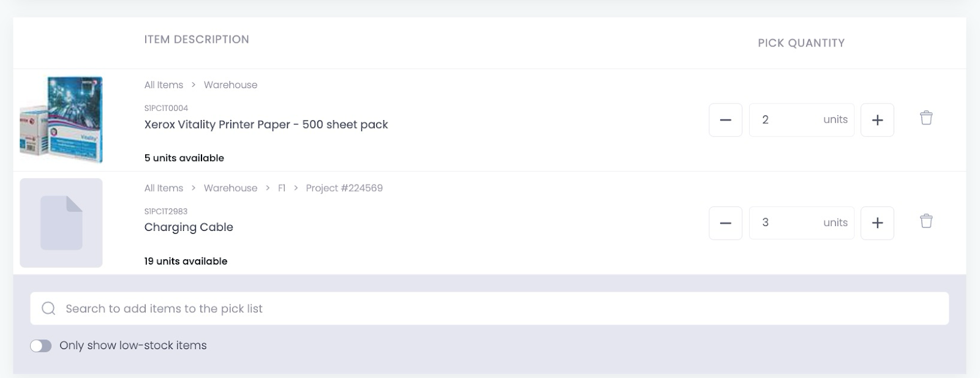The height and width of the screenshot is (378, 980).
Task: Edit quantity field showing 3 units
Action: [x=801, y=222]
